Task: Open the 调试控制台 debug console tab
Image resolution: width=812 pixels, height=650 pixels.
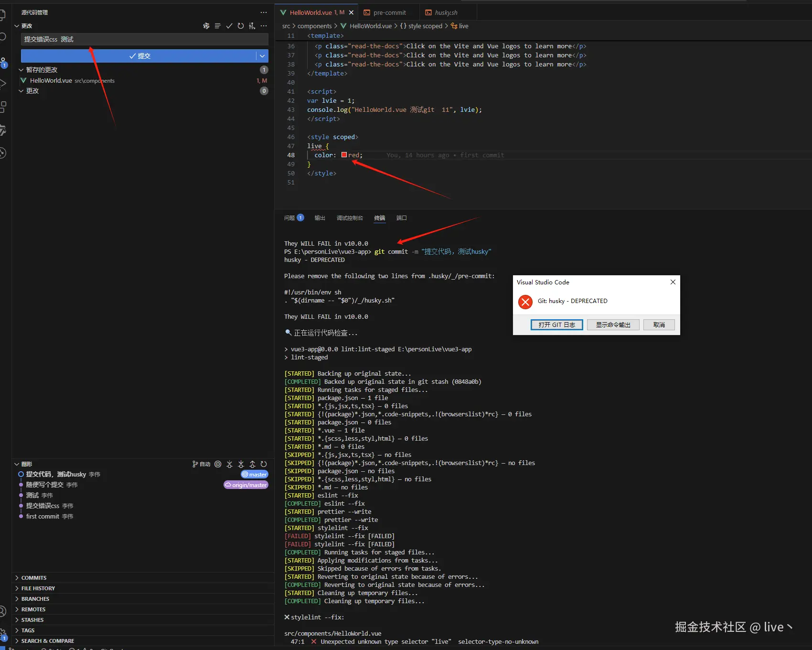Action: click(x=350, y=218)
